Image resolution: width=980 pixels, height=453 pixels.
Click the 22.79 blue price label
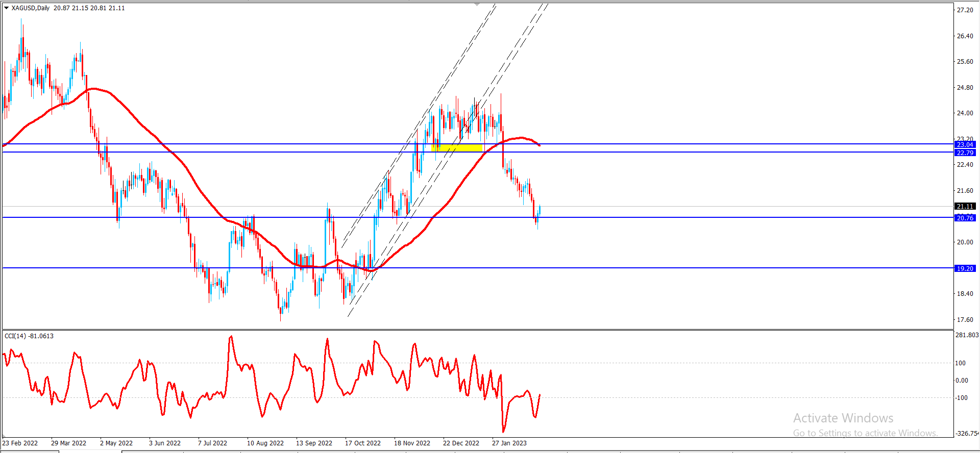pyautogui.click(x=965, y=153)
